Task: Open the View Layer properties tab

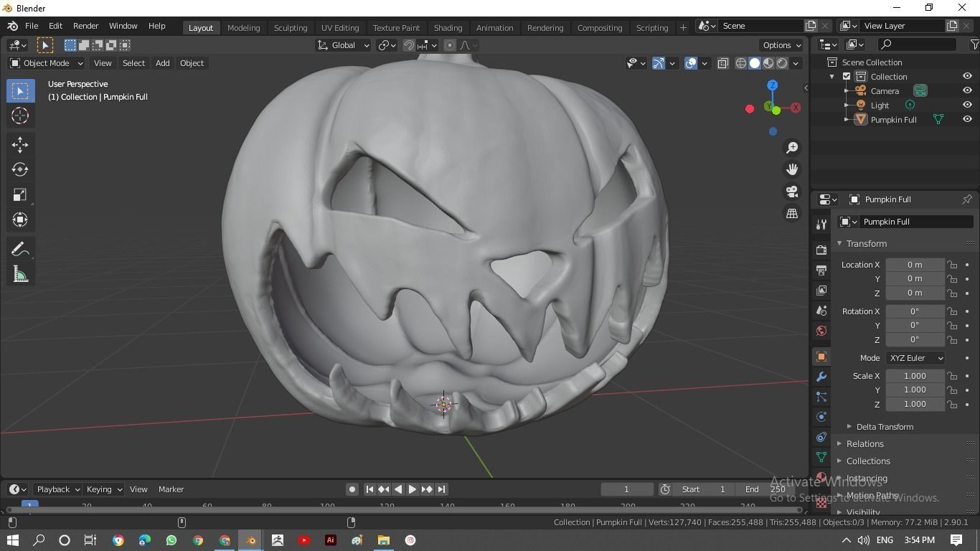Action: click(x=821, y=291)
